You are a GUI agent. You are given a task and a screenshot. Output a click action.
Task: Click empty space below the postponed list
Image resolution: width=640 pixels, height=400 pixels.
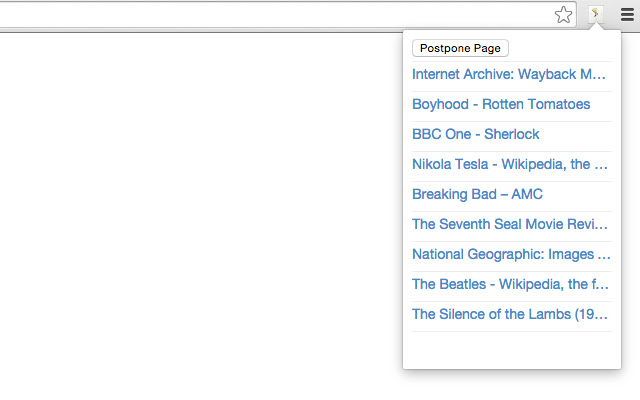pos(510,350)
